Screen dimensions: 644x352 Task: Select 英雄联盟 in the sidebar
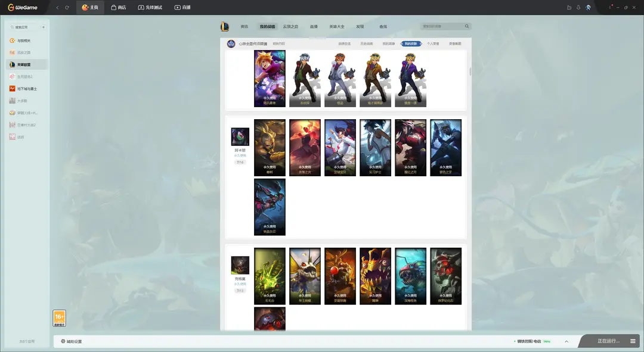tap(27, 64)
